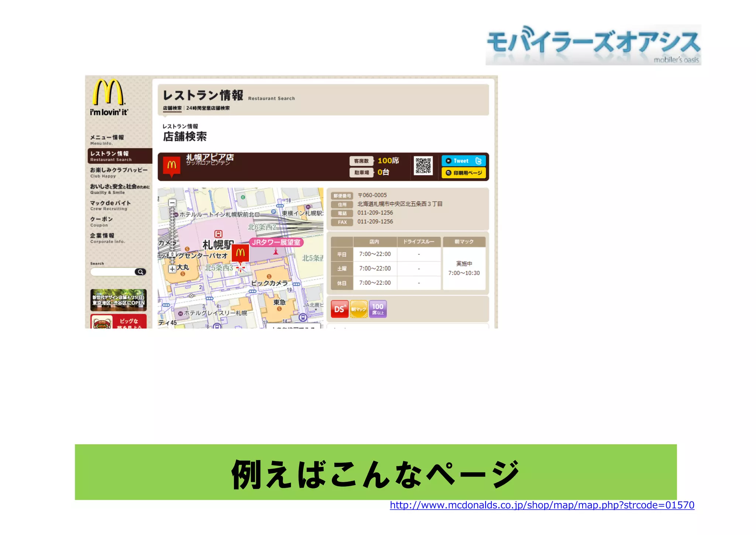Open おいしさと安全と社会のために Quality & Smile

click(120, 189)
